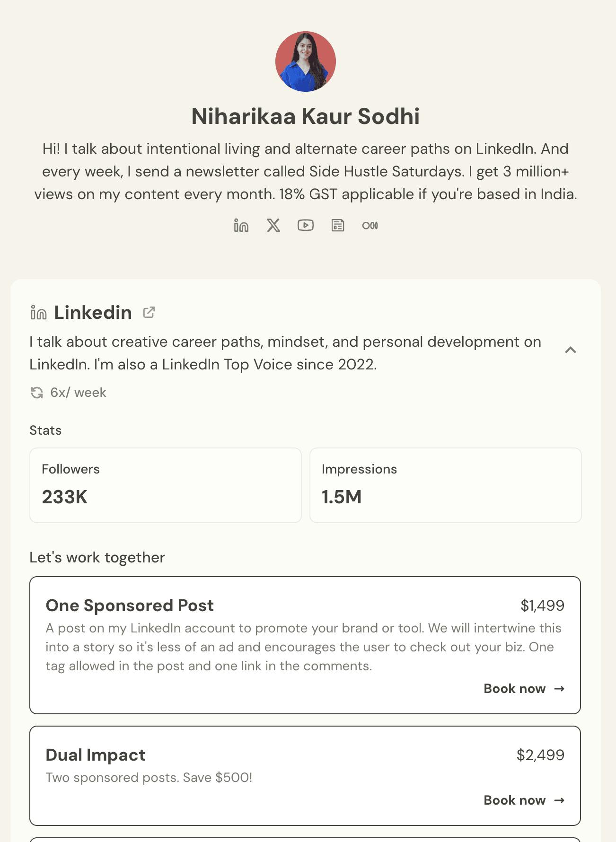Click the Linkedin section heading
The height and width of the screenshot is (842, 616).
pyautogui.click(x=93, y=312)
